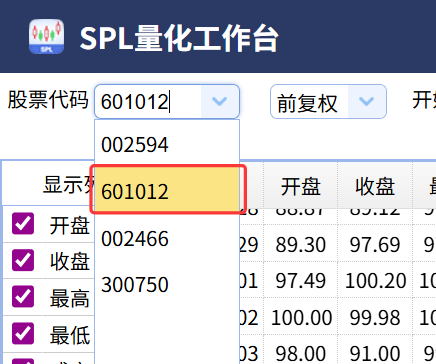This screenshot has height=364, width=436.
Task: Toggle the 最低 column checkbox
Action: (23, 333)
